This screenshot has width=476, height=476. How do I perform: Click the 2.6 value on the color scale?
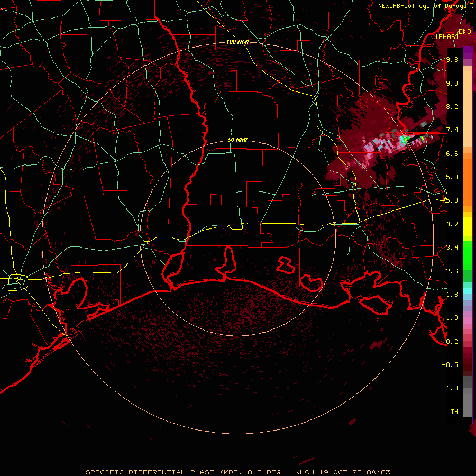click(452, 271)
